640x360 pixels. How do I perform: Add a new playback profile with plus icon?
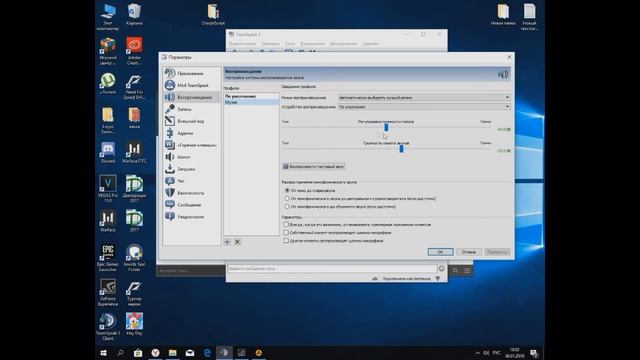pyautogui.click(x=227, y=242)
